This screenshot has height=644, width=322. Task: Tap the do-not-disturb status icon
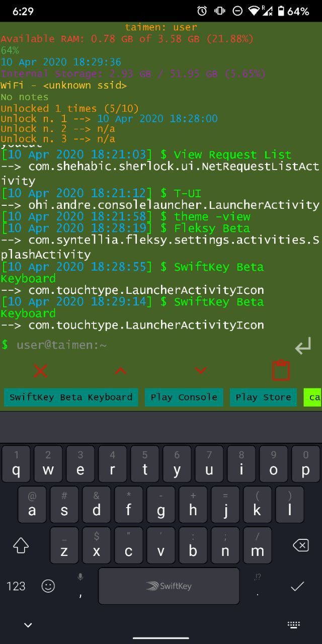[237, 11]
